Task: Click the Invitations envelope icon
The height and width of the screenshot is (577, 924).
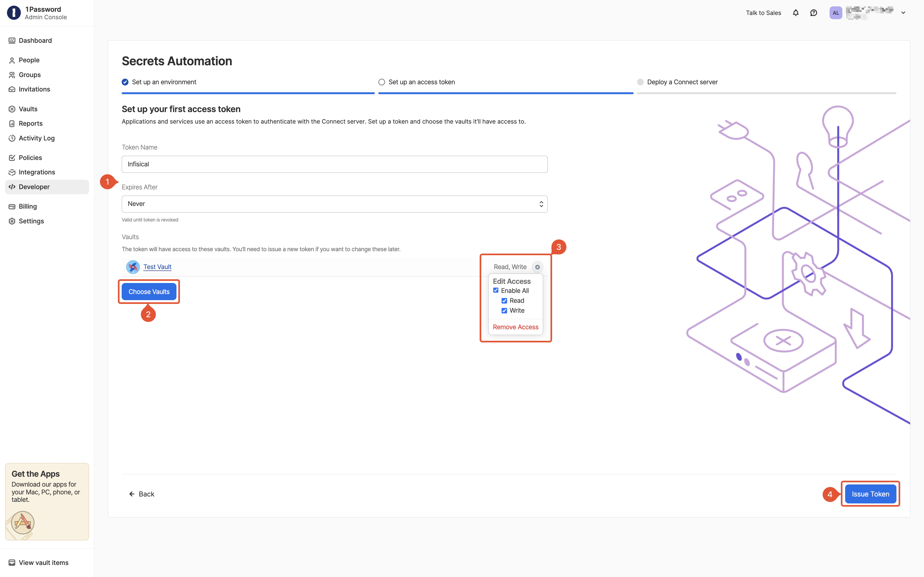Action: 12,89
